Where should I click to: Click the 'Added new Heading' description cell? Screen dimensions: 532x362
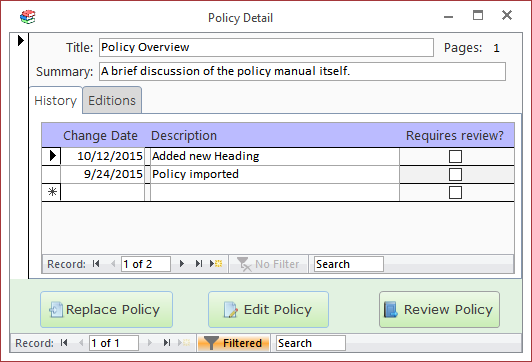coord(274,156)
